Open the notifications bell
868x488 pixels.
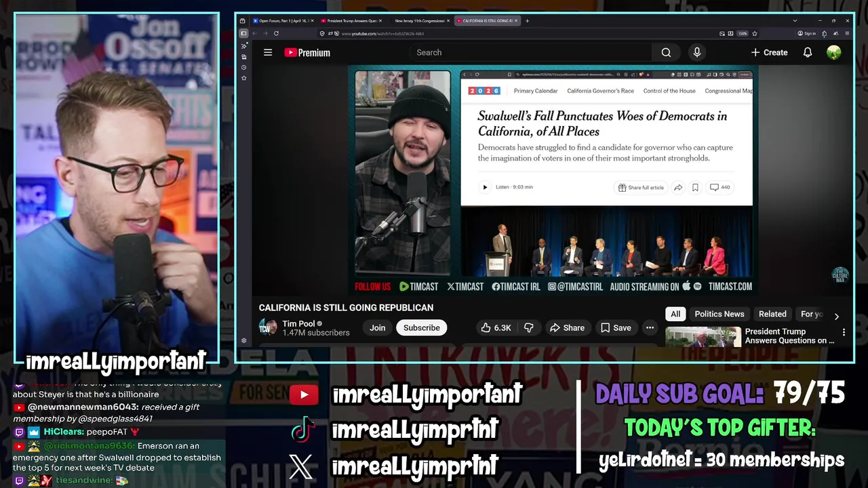(x=808, y=52)
